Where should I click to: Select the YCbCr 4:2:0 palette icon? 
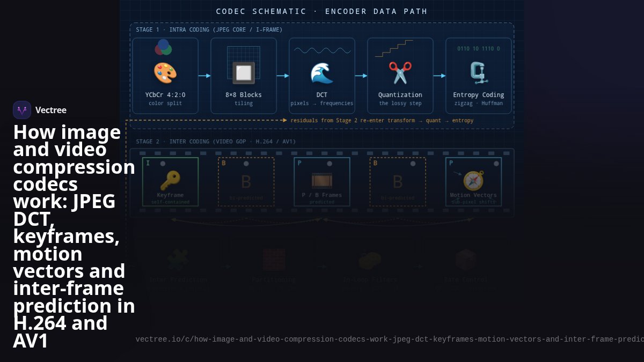pyautogui.click(x=165, y=73)
